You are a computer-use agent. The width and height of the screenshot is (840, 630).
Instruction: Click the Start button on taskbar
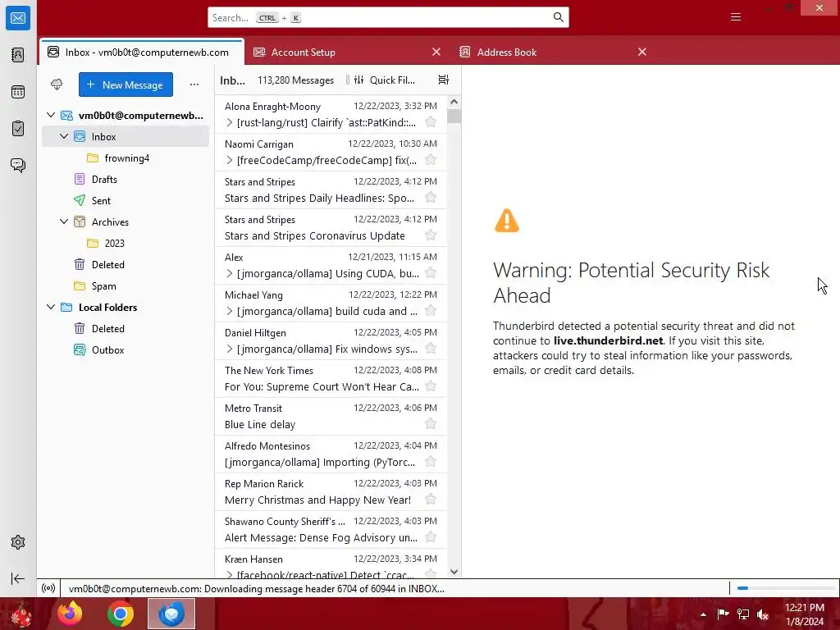21,614
